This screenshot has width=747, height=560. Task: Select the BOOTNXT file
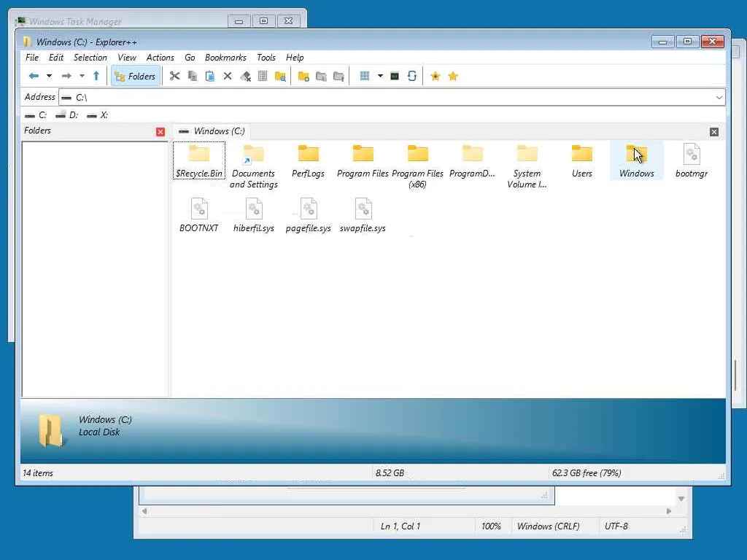[198, 215]
